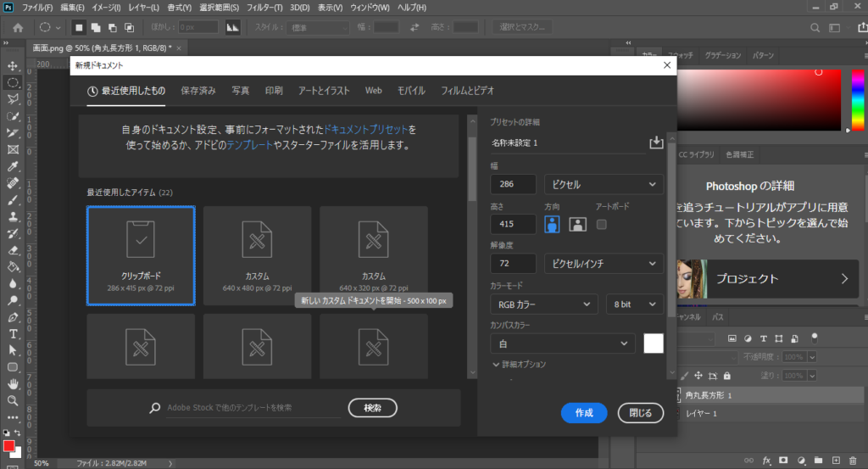Screen dimensions: 868x469
Task: Select the Rounded Rectangle shape tool
Action: pos(13,367)
